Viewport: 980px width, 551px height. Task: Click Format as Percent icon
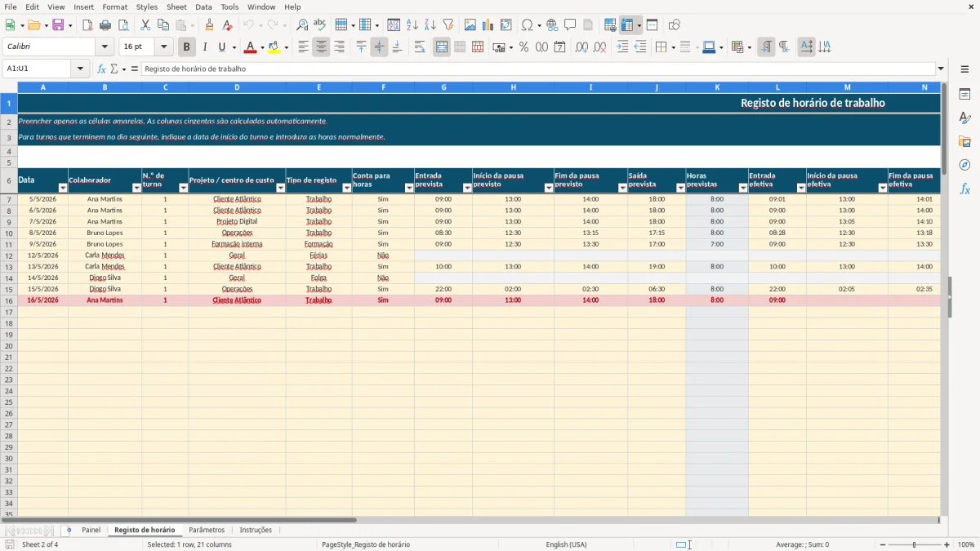coord(524,47)
